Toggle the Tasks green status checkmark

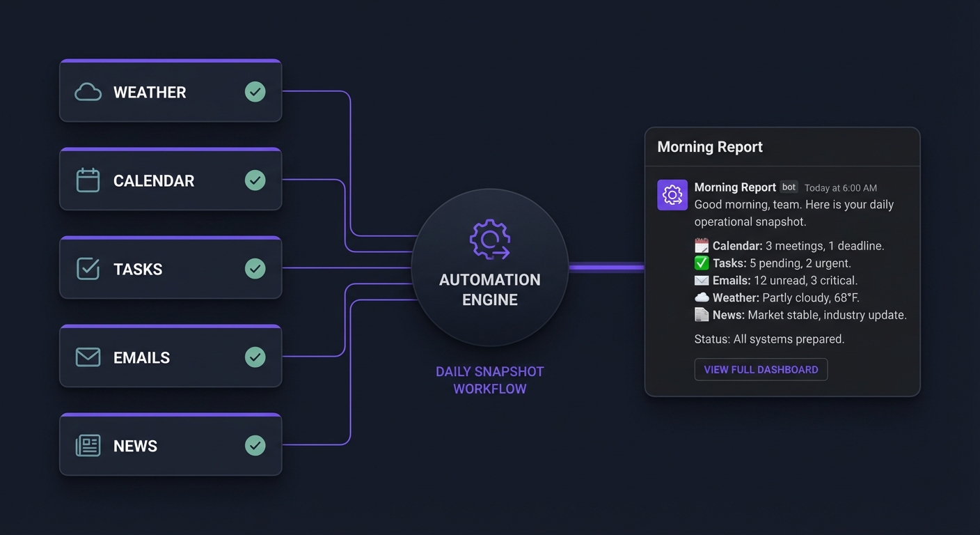click(255, 269)
